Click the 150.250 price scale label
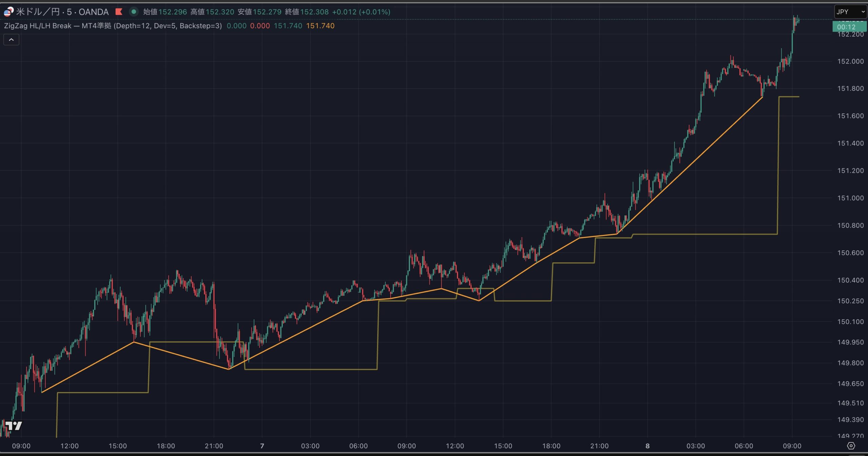The width and height of the screenshot is (868, 456). [850, 301]
